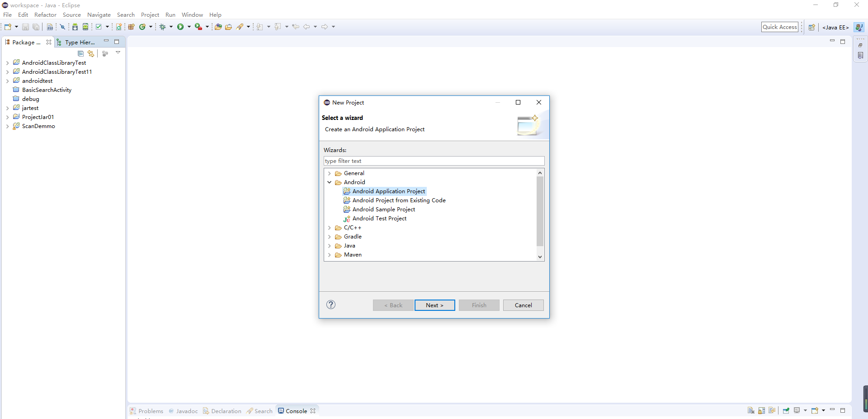Viewport: 868px width, 419px height.
Task: Open the Window menu
Action: pos(192,15)
